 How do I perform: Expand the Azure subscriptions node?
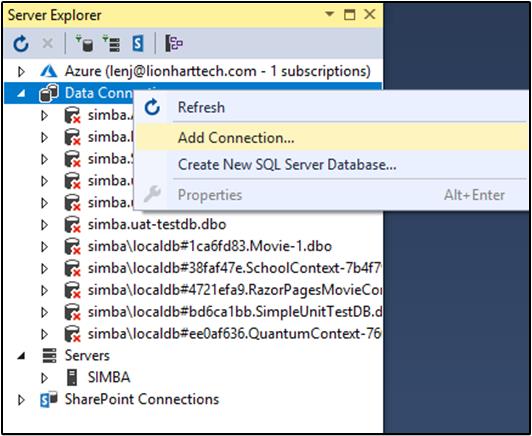(x=21, y=72)
